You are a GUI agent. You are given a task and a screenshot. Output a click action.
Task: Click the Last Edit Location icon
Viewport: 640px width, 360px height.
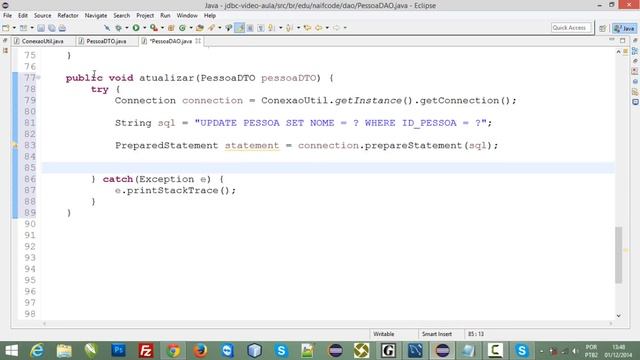pos(307,28)
